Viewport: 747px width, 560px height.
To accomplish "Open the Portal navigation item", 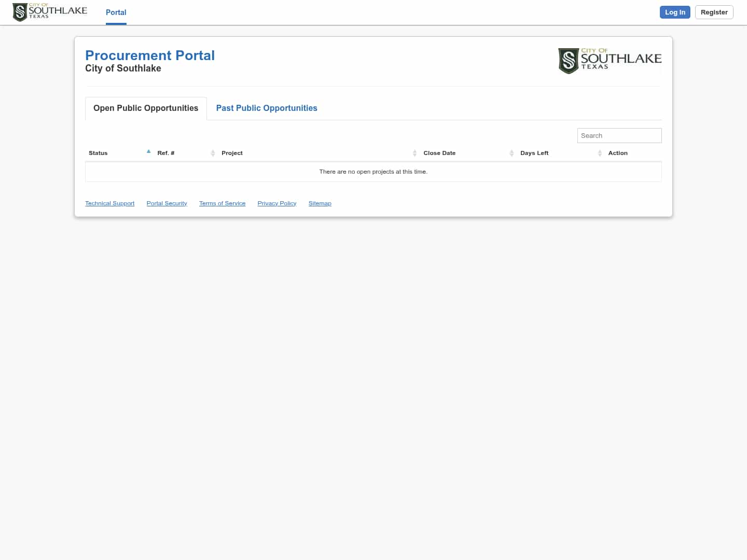I will click(x=116, y=12).
